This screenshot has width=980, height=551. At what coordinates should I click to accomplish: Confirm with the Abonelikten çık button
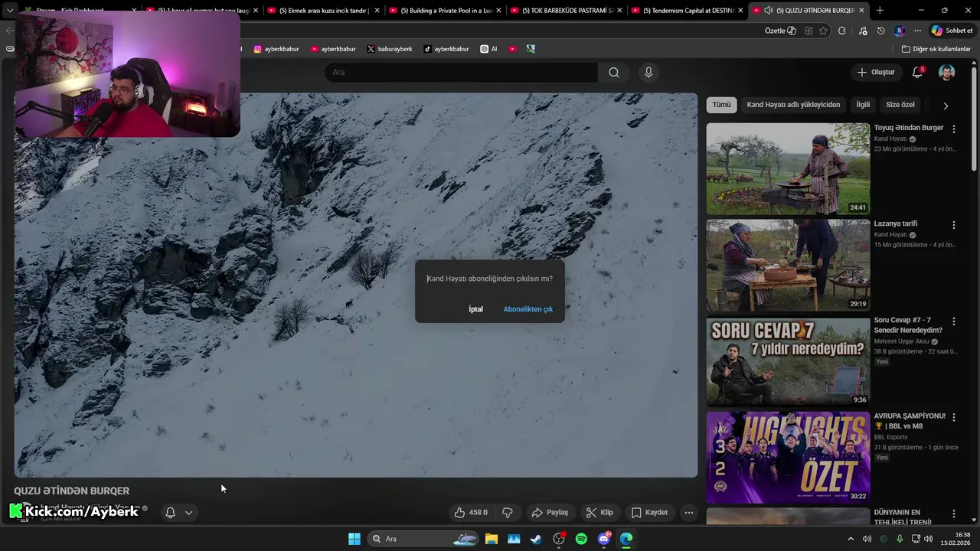pos(528,309)
